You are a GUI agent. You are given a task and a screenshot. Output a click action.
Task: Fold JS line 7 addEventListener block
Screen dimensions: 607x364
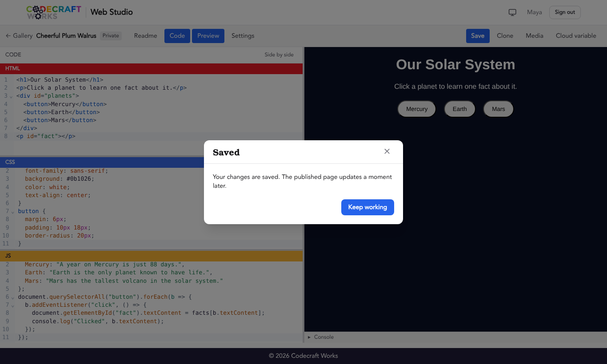(12, 305)
